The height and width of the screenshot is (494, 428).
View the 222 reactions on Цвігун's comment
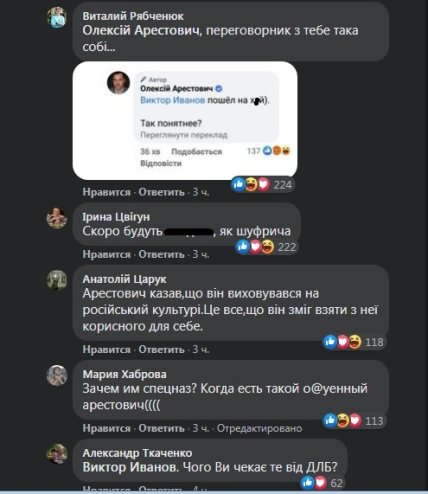pyautogui.click(x=266, y=247)
